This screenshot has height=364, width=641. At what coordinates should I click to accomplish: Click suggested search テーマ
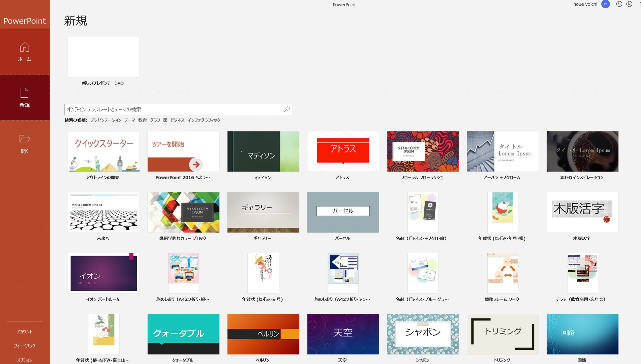coord(130,120)
